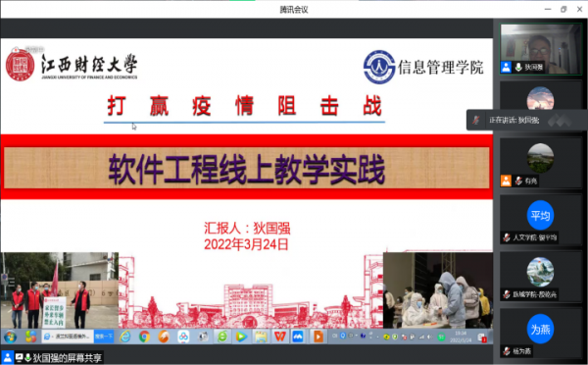Click the blue user badge on presenter video
The width and height of the screenshot is (588, 365).
tap(506, 68)
